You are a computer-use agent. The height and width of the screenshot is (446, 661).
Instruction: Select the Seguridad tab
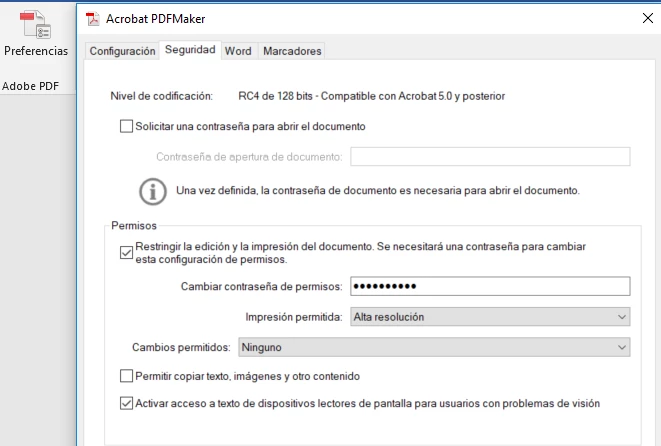(190, 50)
